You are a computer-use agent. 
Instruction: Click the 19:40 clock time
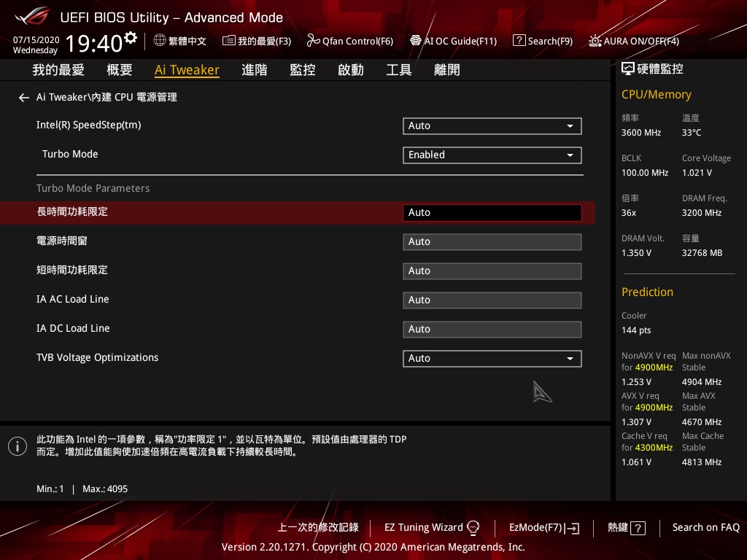point(94,43)
